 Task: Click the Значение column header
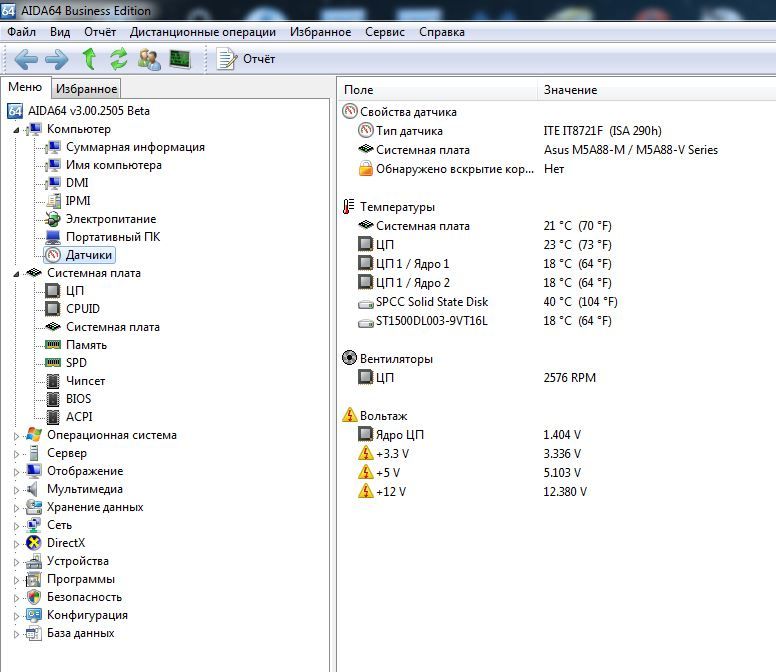click(x=657, y=90)
